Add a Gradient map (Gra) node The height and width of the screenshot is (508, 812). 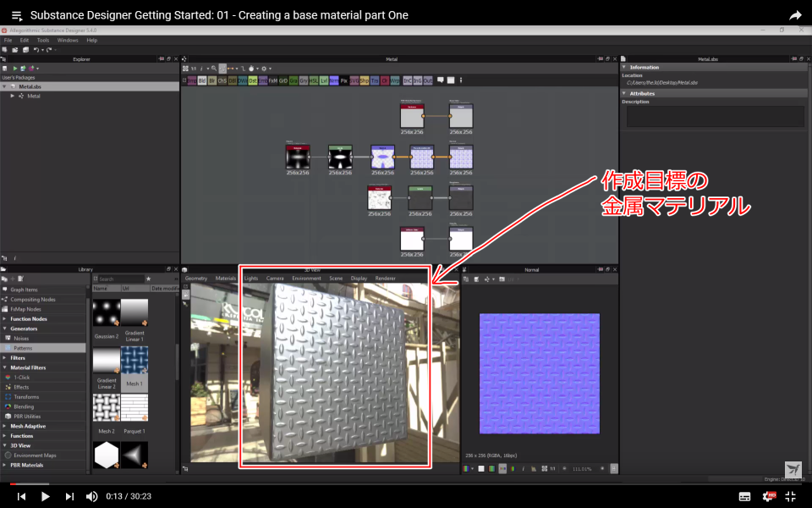294,81
